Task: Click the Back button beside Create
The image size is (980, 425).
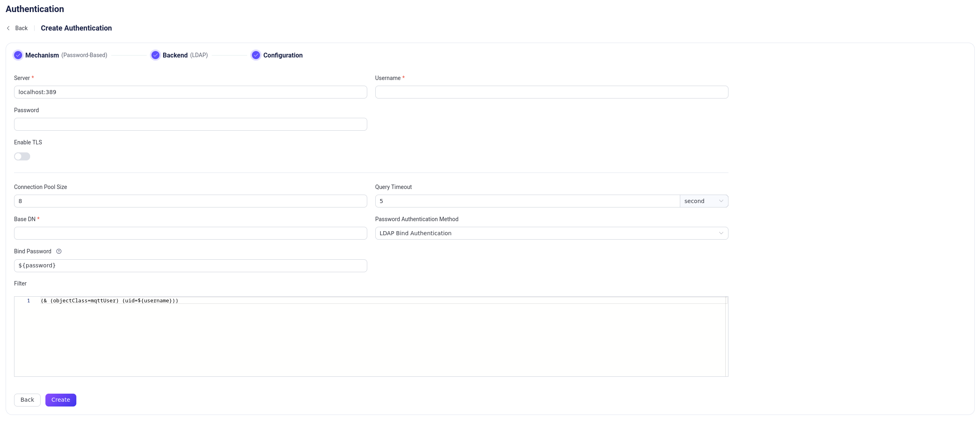Action: (x=27, y=400)
